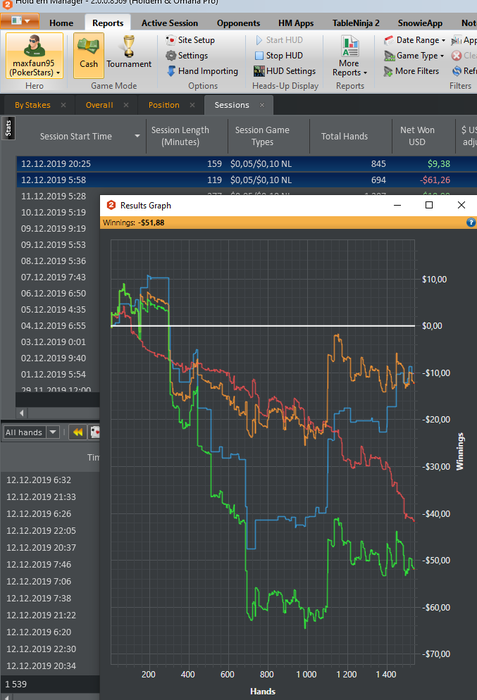Screen dimensions: 477x700
Task: Open the Reports ribbon tab
Action: click(x=108, y=23)
